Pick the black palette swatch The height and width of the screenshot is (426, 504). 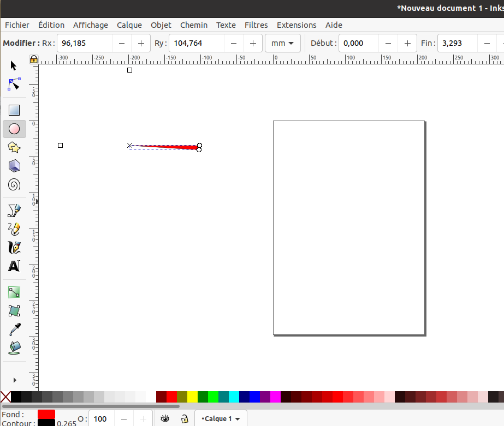point(16,397)
